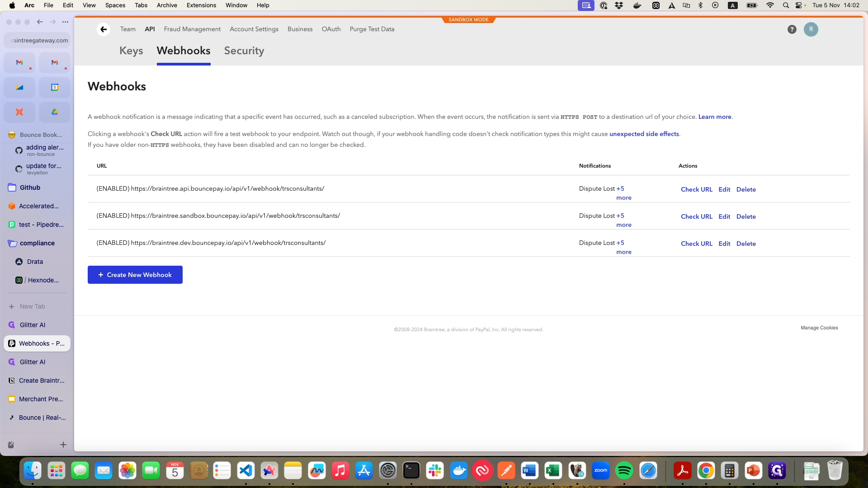Select the Webhooks tab
Viewport: 868px width, 488px height.
184,51
